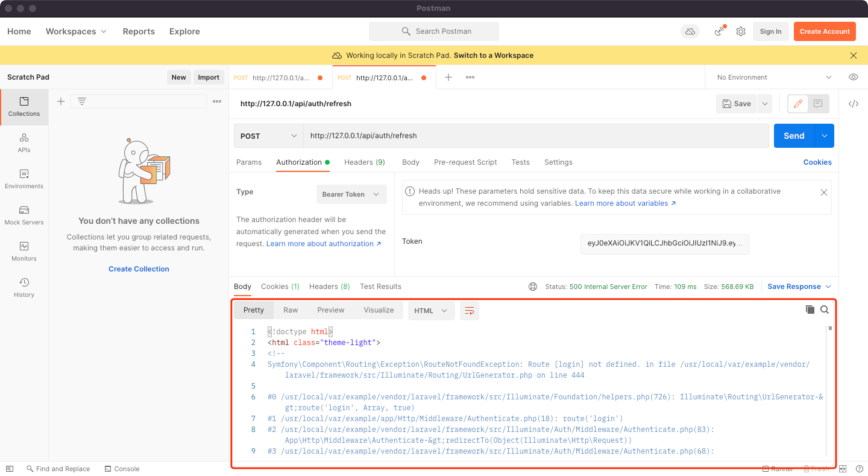The width and height of the screenshot is (868, 476).
Task: Open Monitors in sidebar
Action: coord(24,252)
